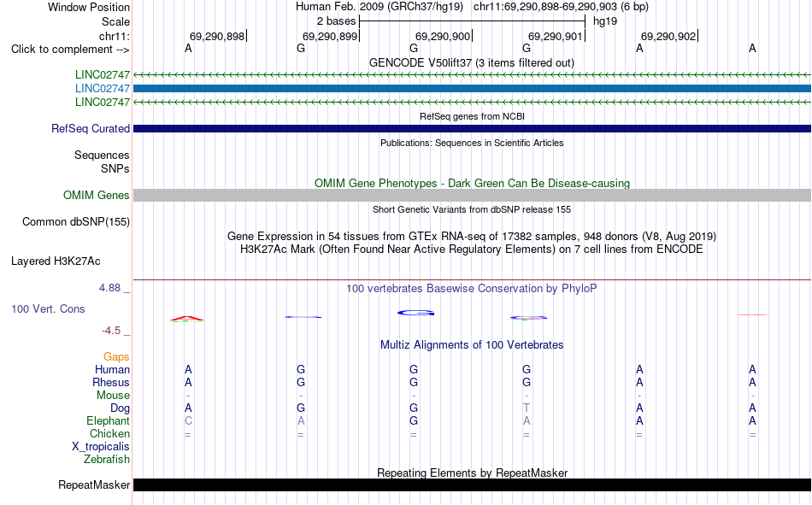Click the Dog species label
Viewport: 812px width, 505px height.
[120, 408]
